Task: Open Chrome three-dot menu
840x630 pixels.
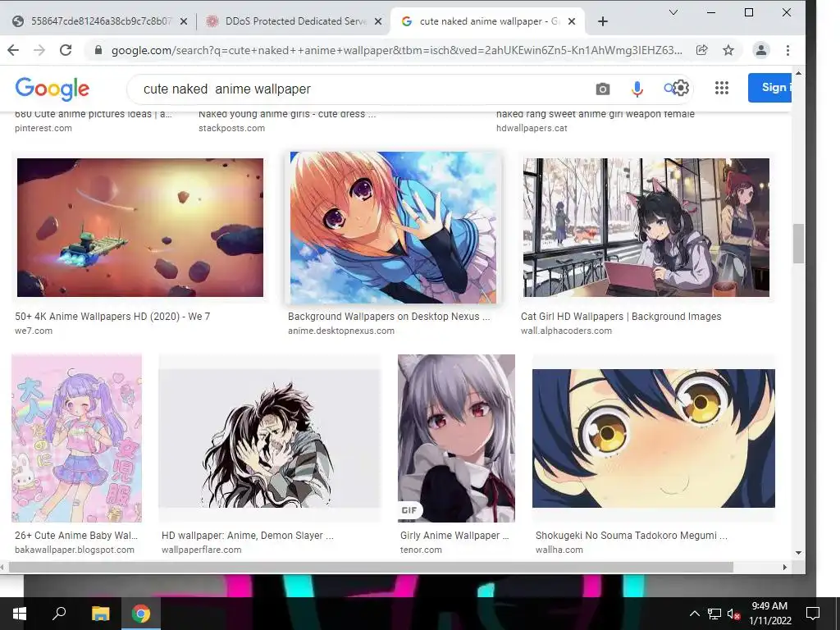Action: 787,50
